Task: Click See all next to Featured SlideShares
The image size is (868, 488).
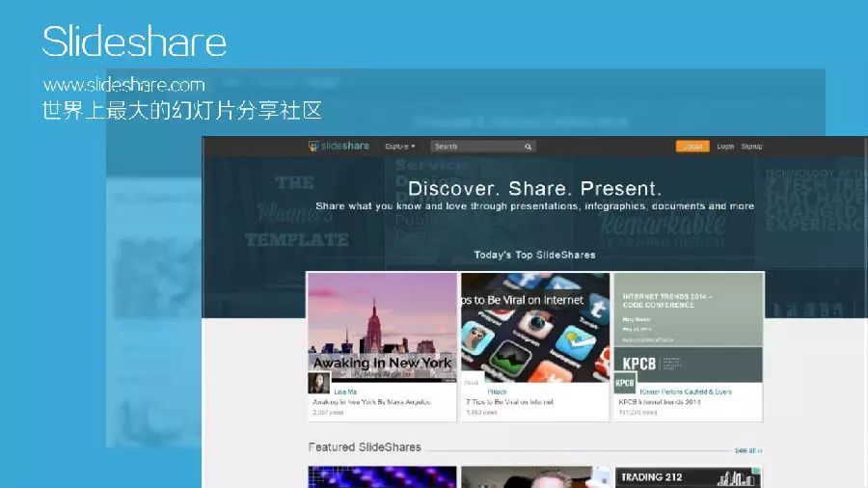Action: pyautogui.click(x=747, y=450)
